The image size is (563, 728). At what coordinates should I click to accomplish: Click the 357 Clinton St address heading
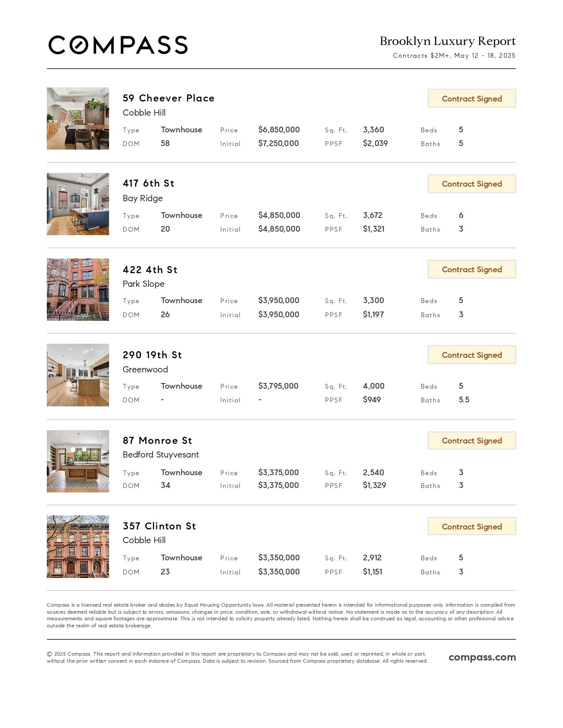159,526
